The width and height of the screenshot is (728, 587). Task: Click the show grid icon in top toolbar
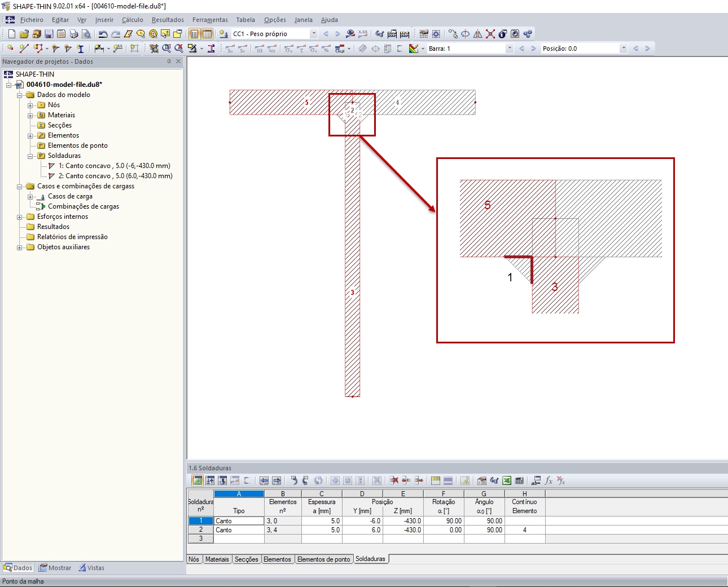tap(436, 34)
